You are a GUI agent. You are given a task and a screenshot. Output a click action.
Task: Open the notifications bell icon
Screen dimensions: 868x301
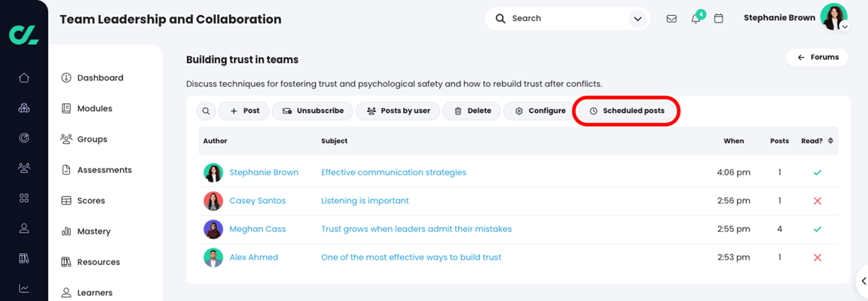[695, 19]
